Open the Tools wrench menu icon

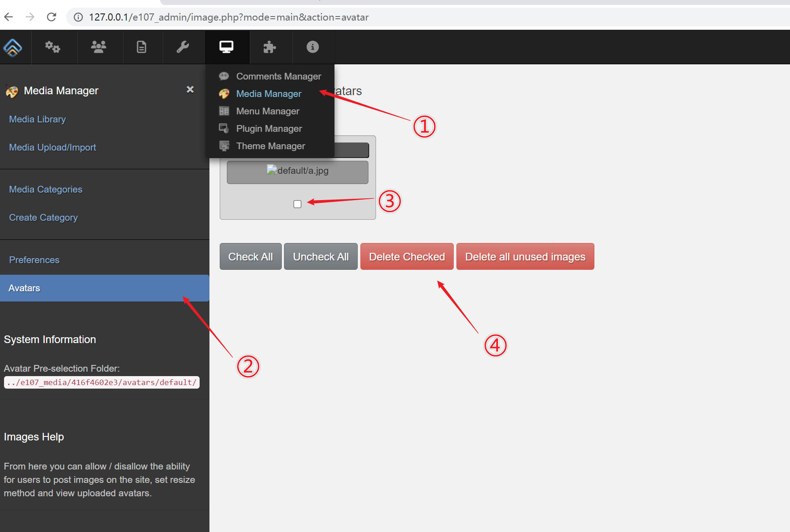(183, 47)
